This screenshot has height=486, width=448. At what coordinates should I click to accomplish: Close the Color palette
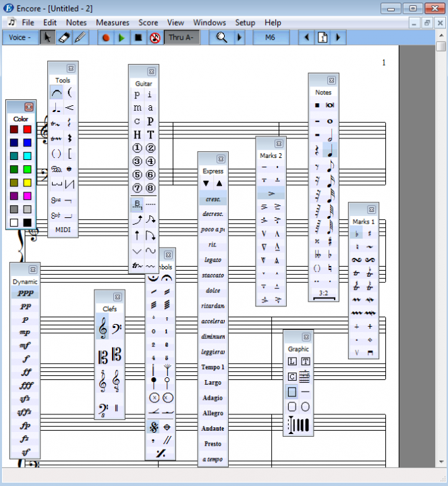click(x=29, y=107)
